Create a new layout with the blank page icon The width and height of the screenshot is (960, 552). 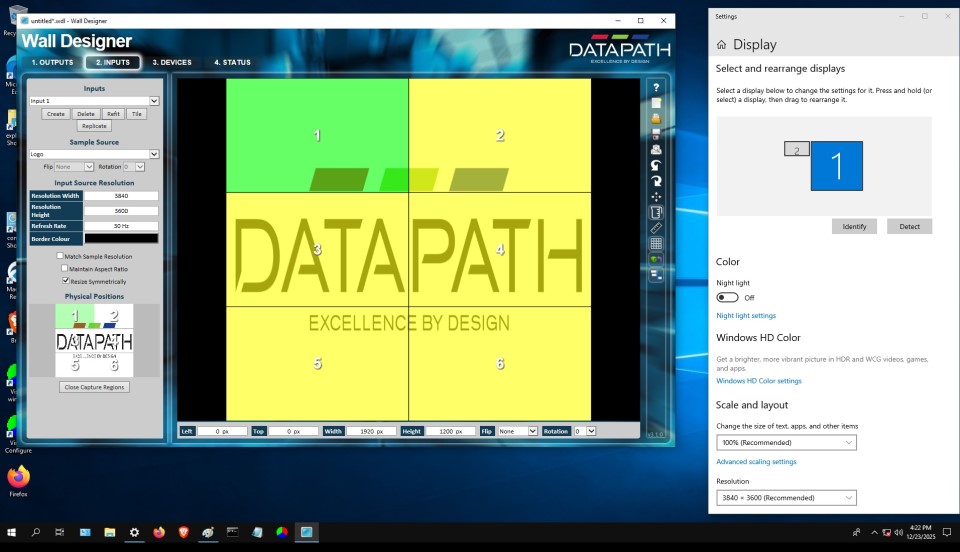[656, 103]
